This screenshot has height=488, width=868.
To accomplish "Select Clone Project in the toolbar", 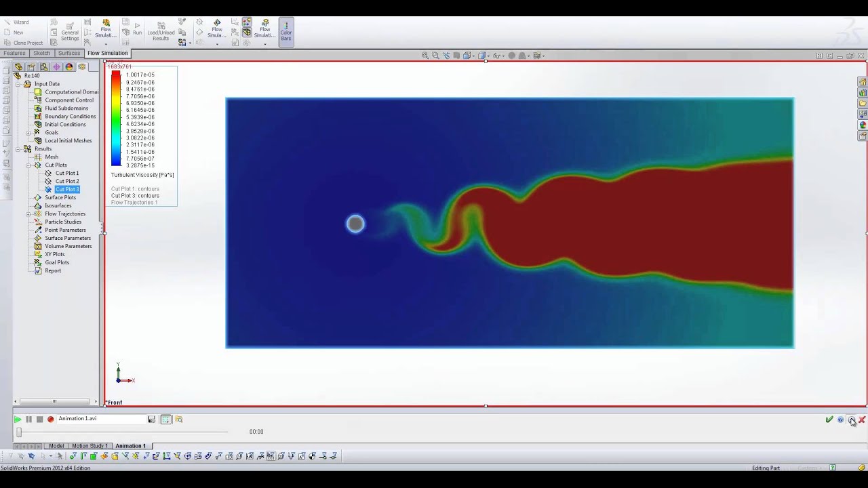I will point(23,43).
